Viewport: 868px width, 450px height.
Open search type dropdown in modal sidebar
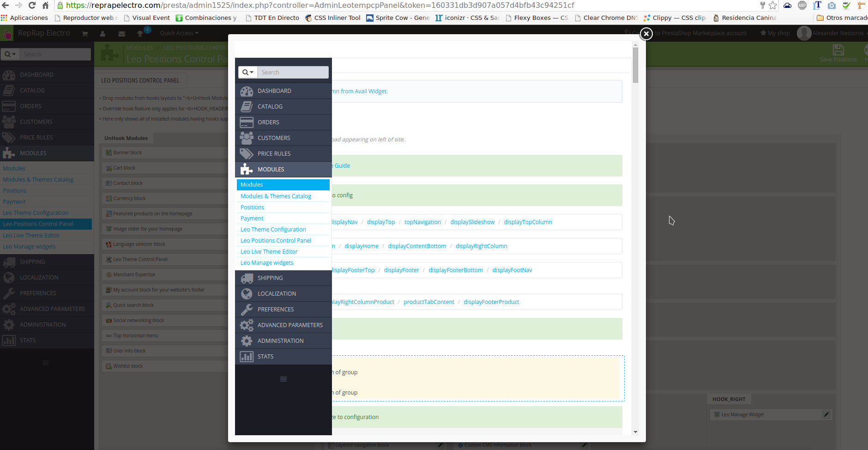pos(248,73)
